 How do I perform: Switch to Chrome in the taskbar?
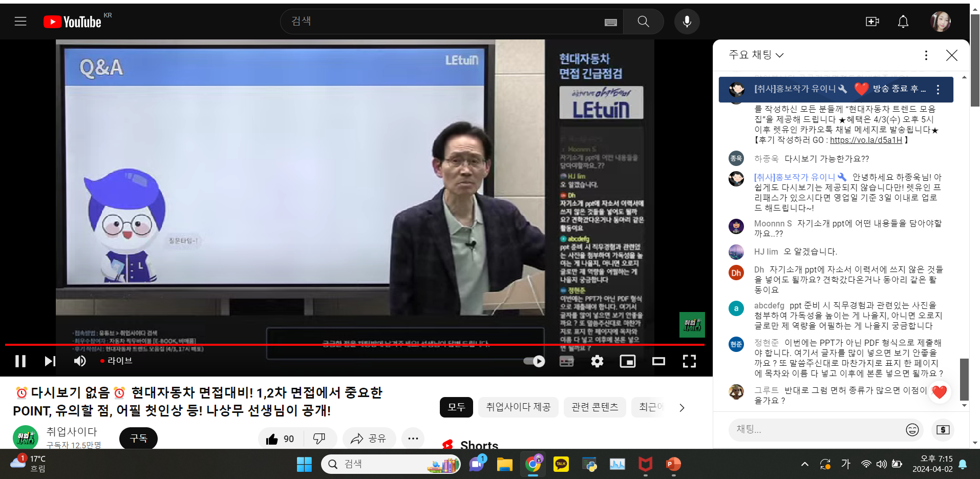click(x=533, y=464)
